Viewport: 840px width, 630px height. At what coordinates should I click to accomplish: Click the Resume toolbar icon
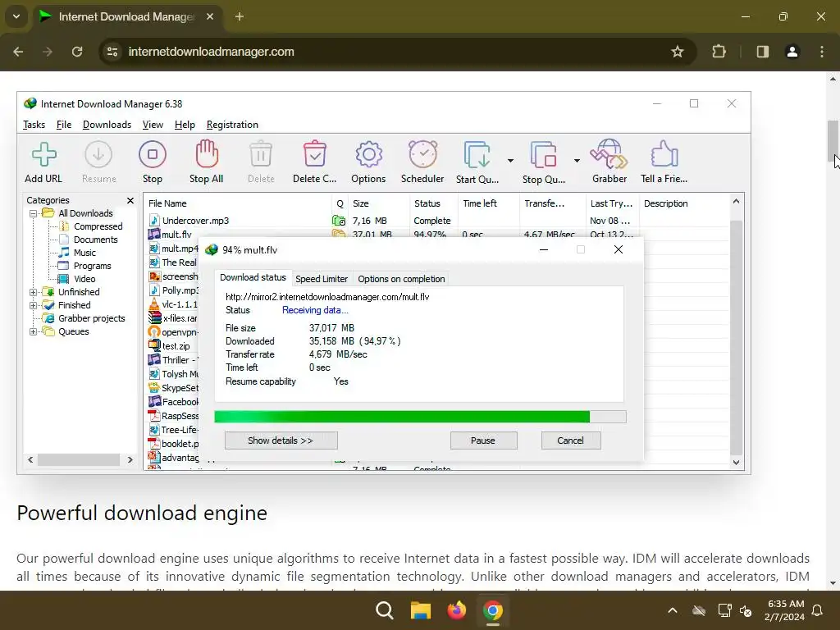pyautogui.click(x=98, y=154)
